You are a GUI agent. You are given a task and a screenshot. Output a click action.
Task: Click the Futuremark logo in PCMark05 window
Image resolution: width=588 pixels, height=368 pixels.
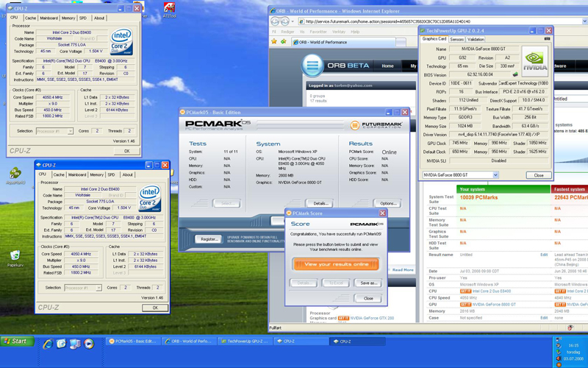click(376, 125)
